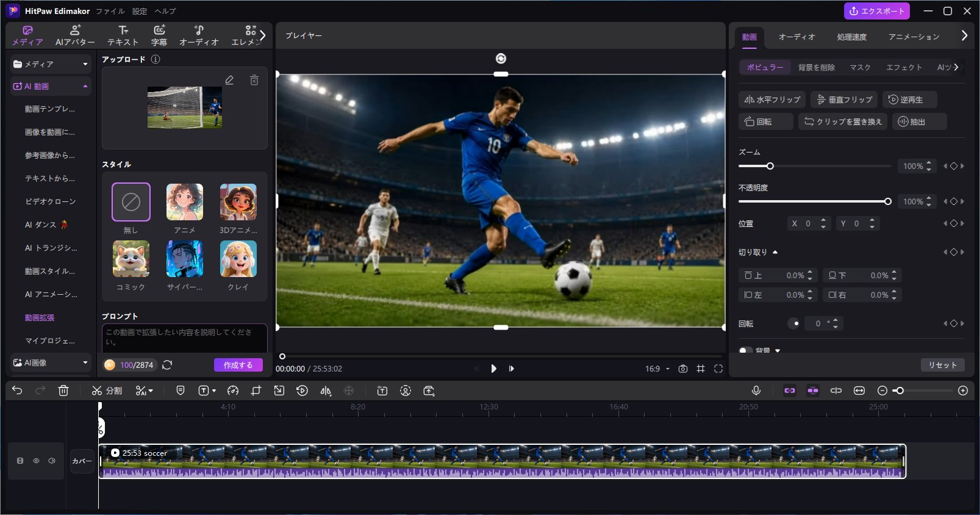
Task: Select the crop tool in the timeline toolbar
Action: pos(256,391)
